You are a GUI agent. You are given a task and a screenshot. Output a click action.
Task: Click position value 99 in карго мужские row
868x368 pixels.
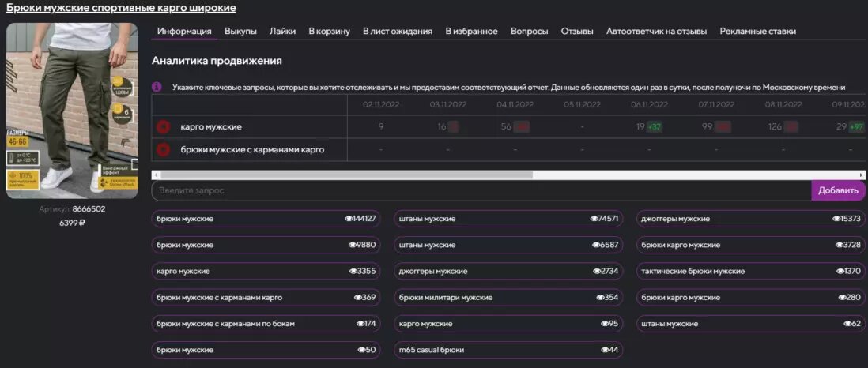[x=707, y=126]
